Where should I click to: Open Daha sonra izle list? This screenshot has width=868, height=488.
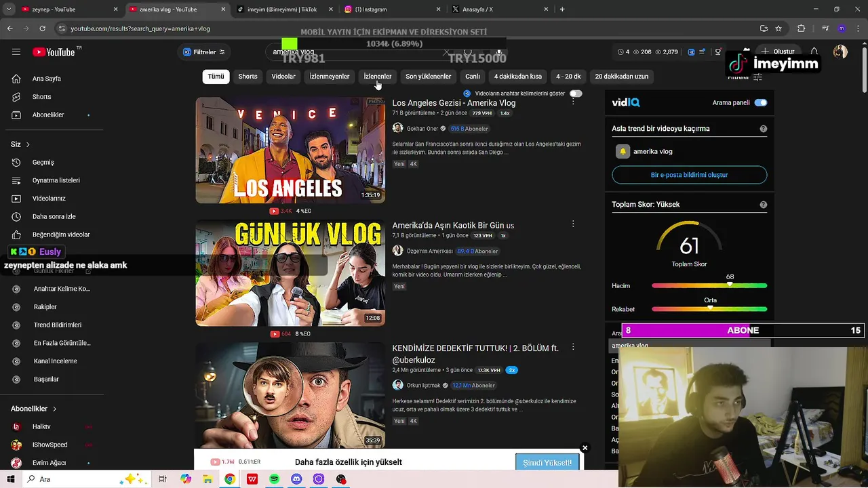point(54,217)
